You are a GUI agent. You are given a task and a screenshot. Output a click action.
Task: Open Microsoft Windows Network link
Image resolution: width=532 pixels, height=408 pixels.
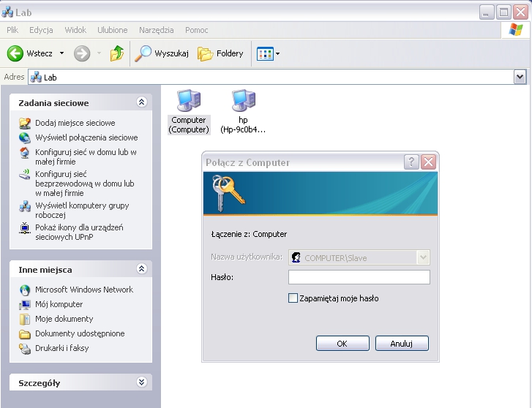point(84,290)
